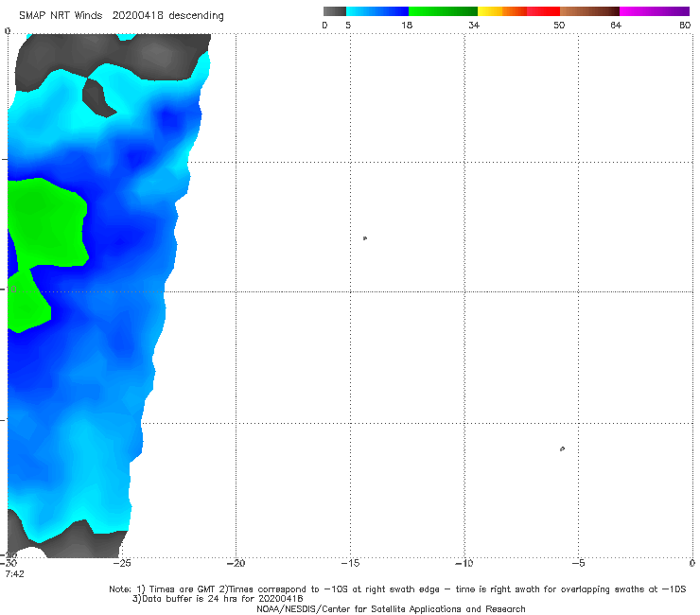Click the note 'Data buffer is 24 hrs'
700x615 pixels.
[x=192, y=599]
